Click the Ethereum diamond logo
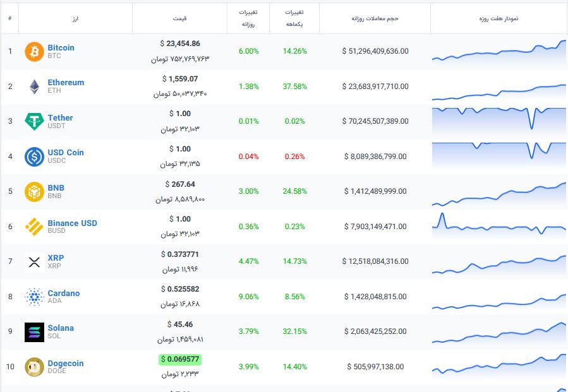Image resolution: width=568 pixels, height=392 pixels. pos(34,86)
